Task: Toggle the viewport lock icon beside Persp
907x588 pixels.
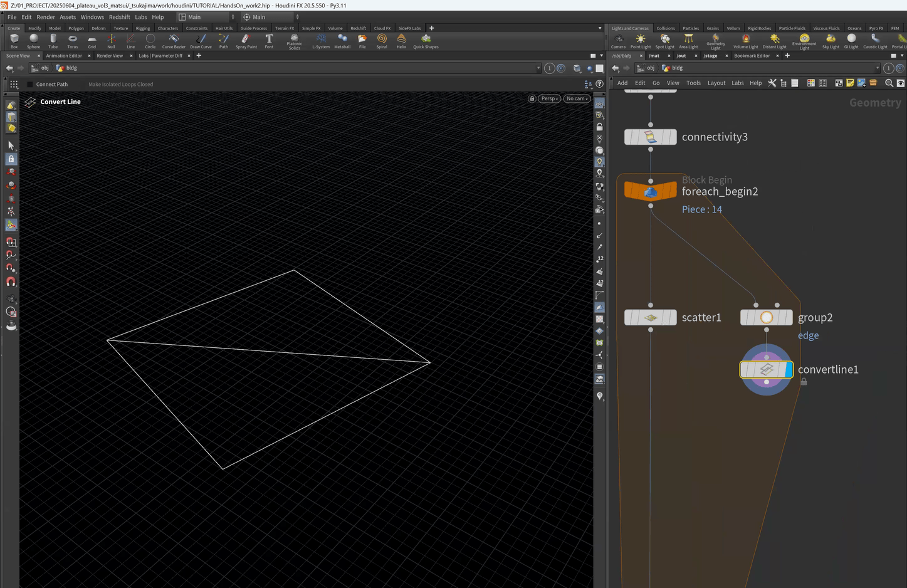Action: [532, 98]
